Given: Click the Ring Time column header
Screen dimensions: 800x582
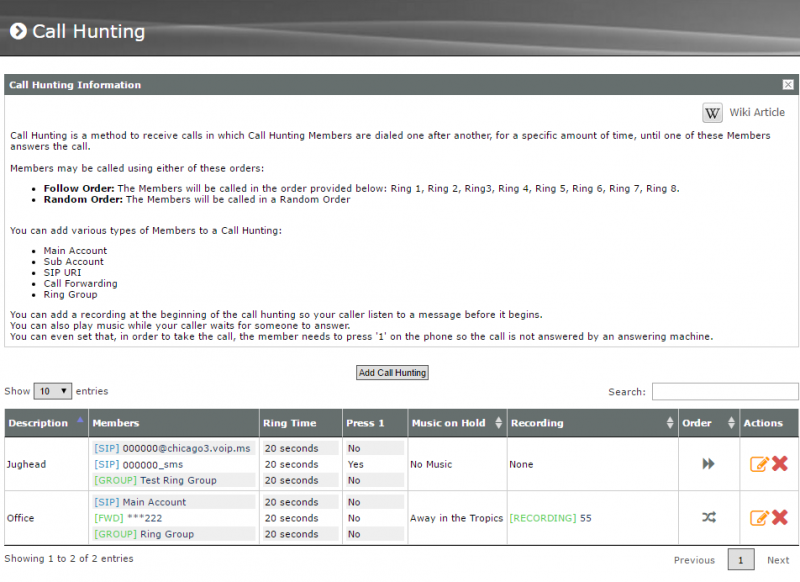Looking at the screenshot, I should coord(301,423).
